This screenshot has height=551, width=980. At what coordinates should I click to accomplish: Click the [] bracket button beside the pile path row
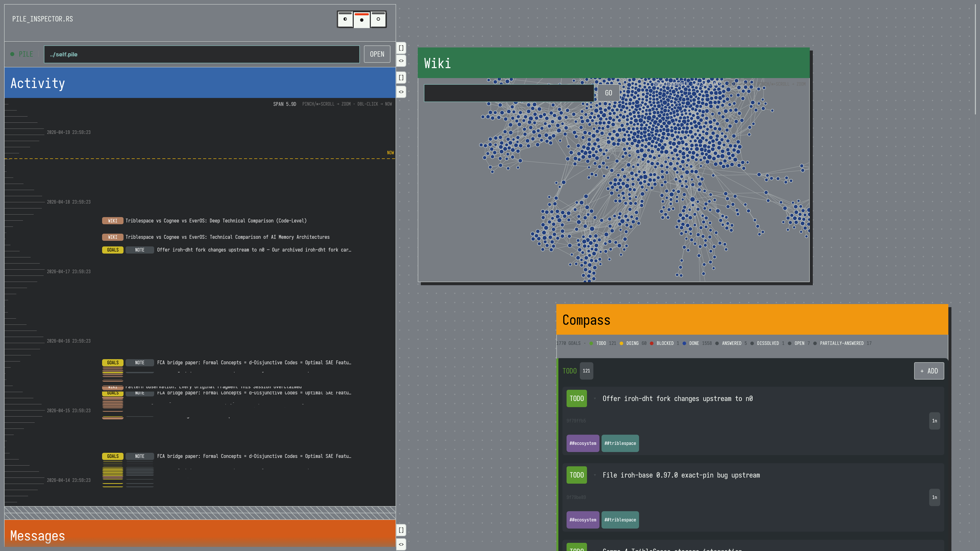[401, 48]
